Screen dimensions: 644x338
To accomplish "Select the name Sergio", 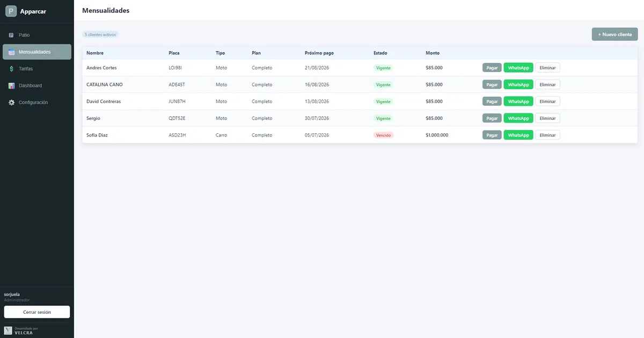I will click(93, 118).
